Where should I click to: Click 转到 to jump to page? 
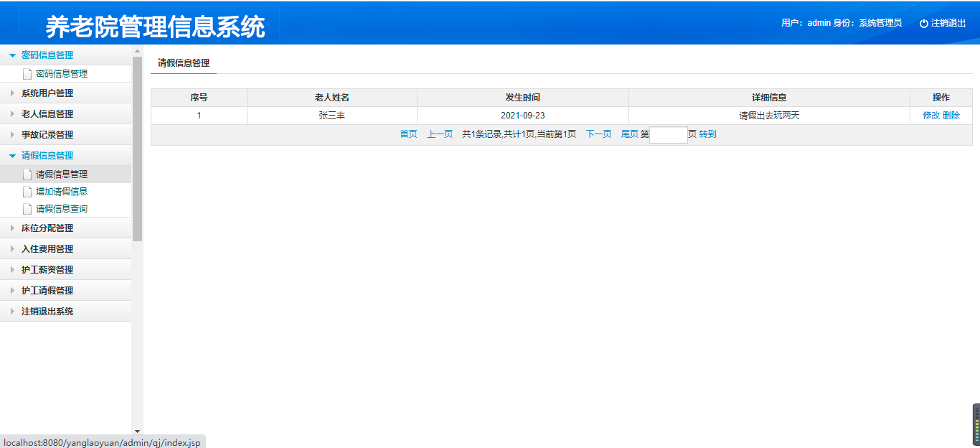pos(707,134)
